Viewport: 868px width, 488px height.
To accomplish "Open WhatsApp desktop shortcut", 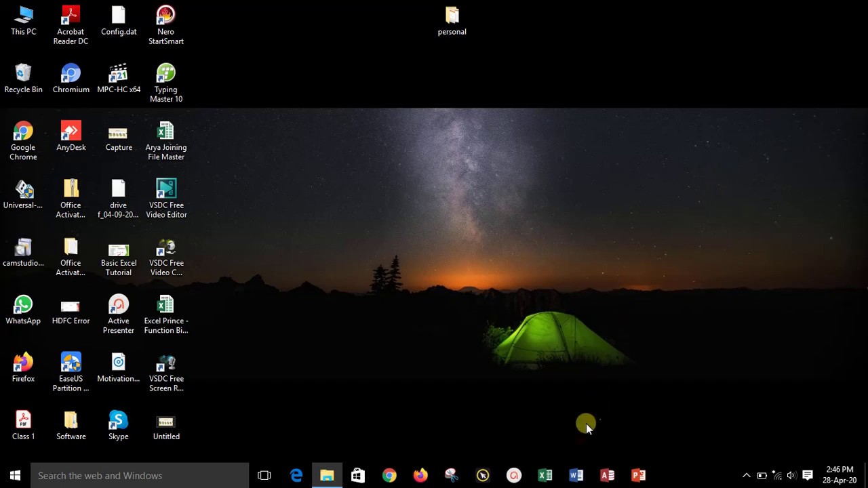I will tap(23, 310).
